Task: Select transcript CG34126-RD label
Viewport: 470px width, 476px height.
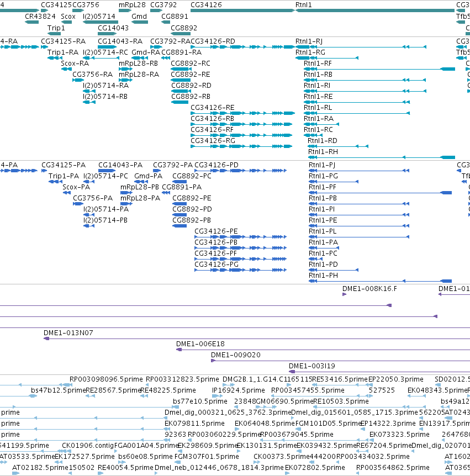Action: [213, 41]
